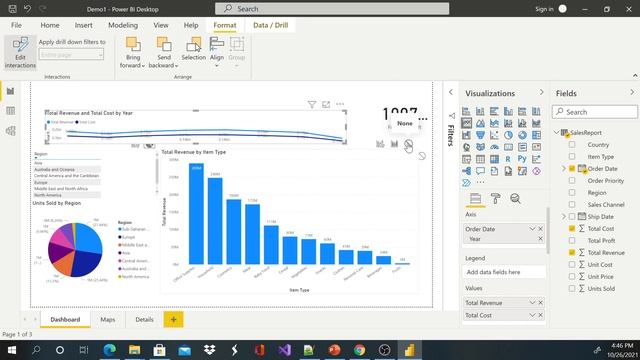Select the matrix visualization icon
Viewport: 640px width, 360px height.
coord(494,159)
